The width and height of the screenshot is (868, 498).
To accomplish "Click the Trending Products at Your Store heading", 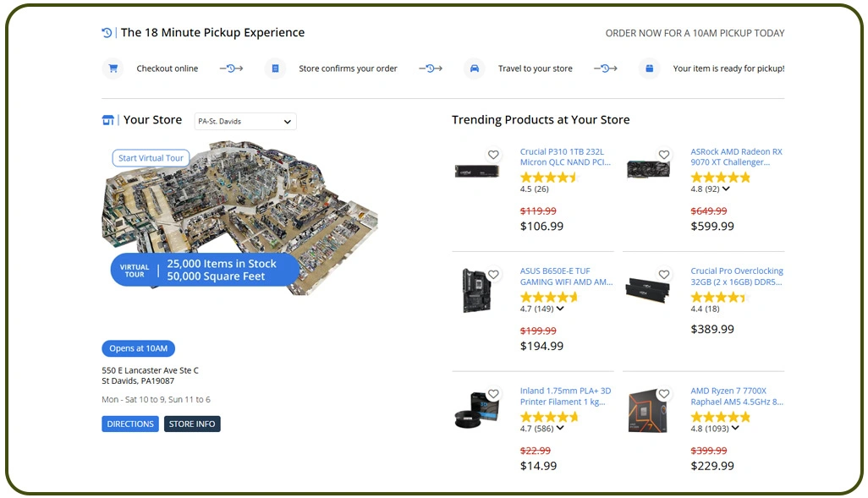I will click(x=540, y=119).
